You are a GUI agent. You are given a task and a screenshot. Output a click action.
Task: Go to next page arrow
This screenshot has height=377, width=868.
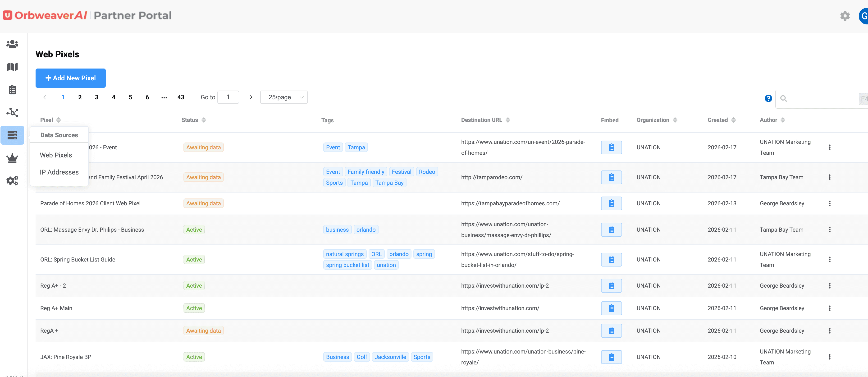(251, 97)
